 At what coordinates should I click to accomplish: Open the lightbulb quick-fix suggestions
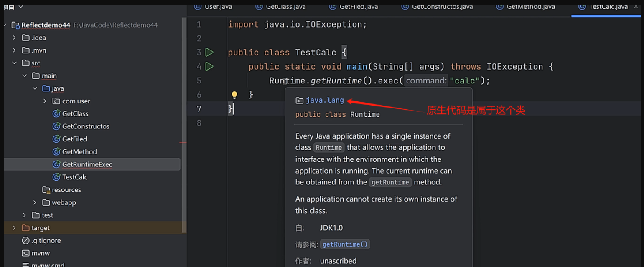[234, 95]
